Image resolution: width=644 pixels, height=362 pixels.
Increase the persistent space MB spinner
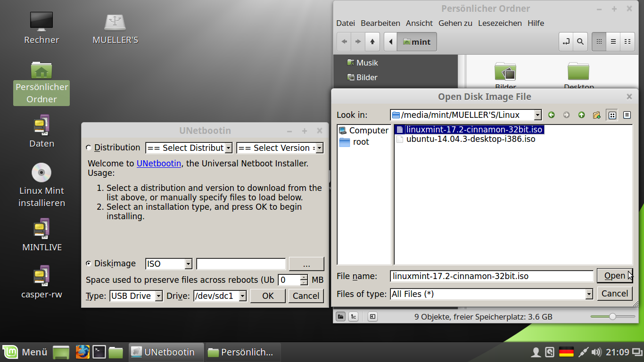point(304,277)
